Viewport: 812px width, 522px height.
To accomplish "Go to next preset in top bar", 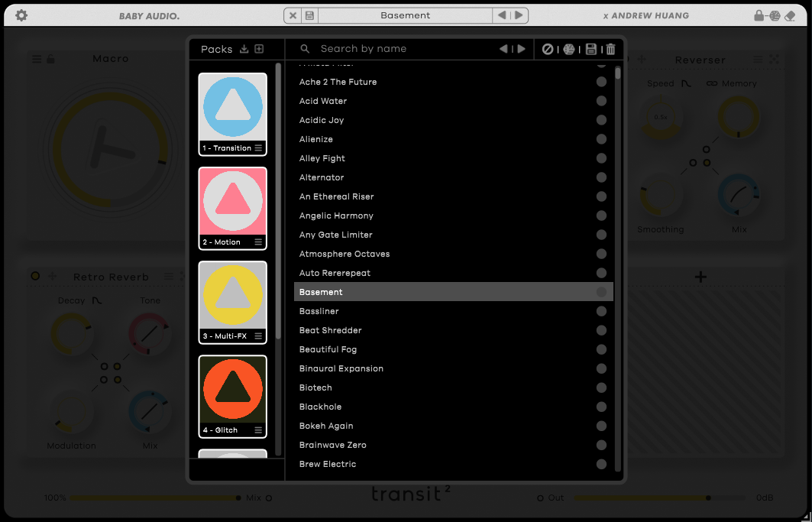I will [519, 15].
